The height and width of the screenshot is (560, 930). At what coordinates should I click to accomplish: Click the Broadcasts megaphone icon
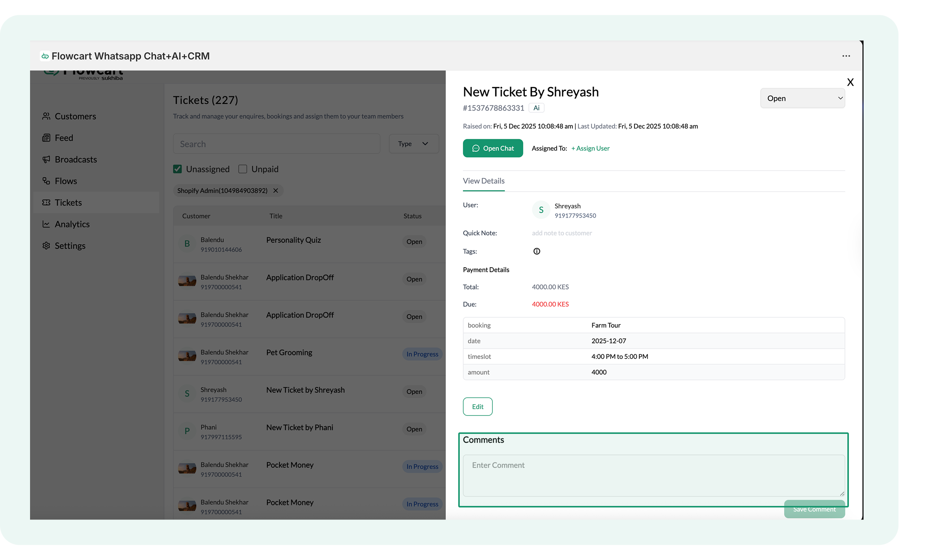point(46,159)
